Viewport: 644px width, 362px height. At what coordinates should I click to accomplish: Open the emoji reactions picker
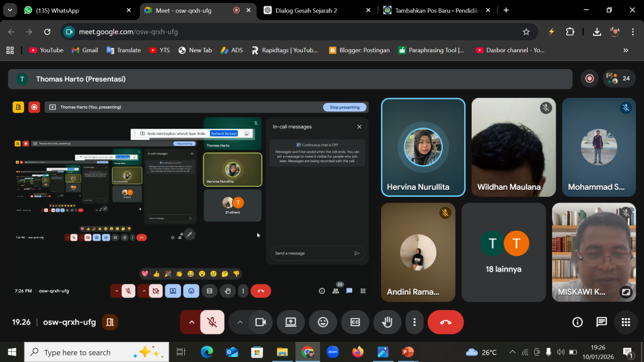pos(323,322)
